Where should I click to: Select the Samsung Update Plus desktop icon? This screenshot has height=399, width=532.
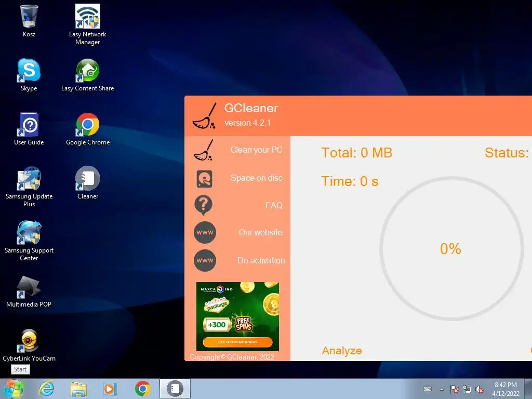[29, 187]
